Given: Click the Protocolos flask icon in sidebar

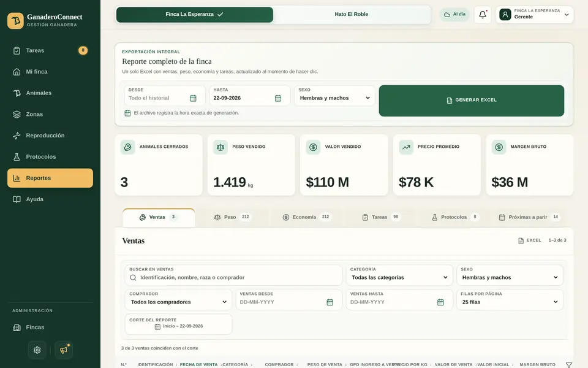Looking at the screenshot, I should tap(17, 156).
